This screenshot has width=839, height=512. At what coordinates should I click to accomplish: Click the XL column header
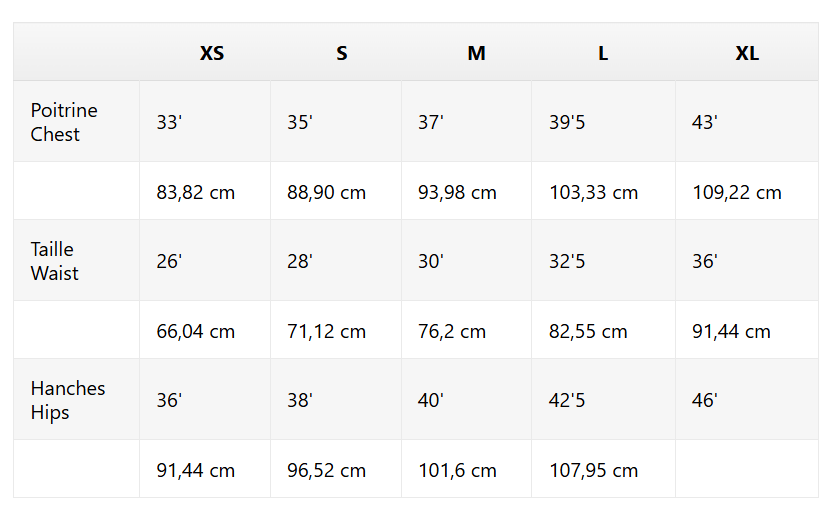coord(747,54)
